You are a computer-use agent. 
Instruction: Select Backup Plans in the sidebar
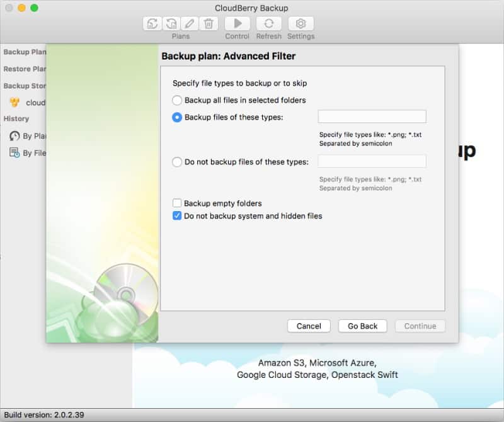coord(25,52)
